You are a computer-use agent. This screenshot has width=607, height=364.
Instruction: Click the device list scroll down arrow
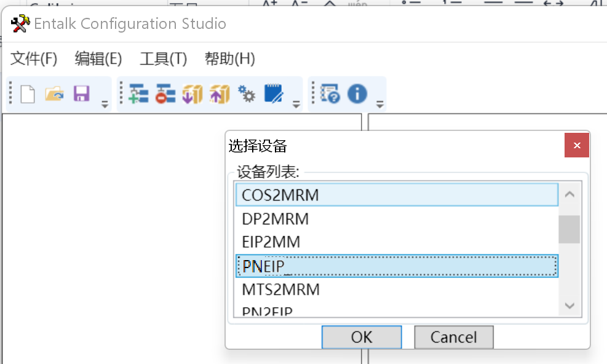569,306
